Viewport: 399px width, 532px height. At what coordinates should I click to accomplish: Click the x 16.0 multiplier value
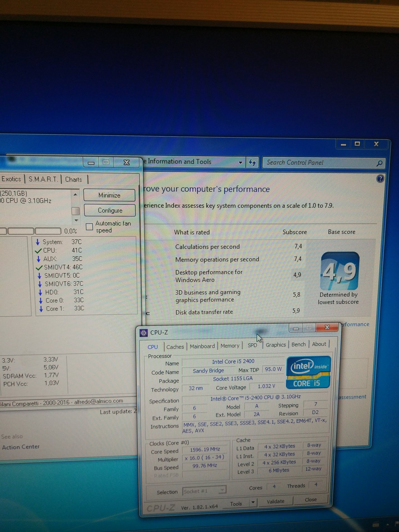point(205,457)
